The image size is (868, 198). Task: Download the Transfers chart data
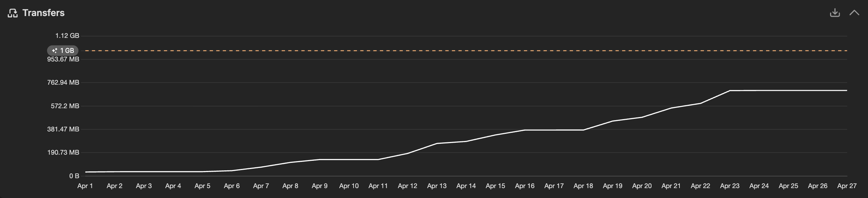coord(835,13)
